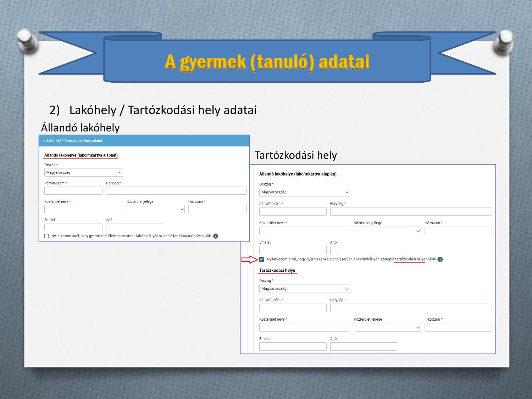The image size is (532, 399).
Task: Uncheck the checked Nyilatkozom checkbox in right form
Action: pyautogui.click(x=262, y=259)
